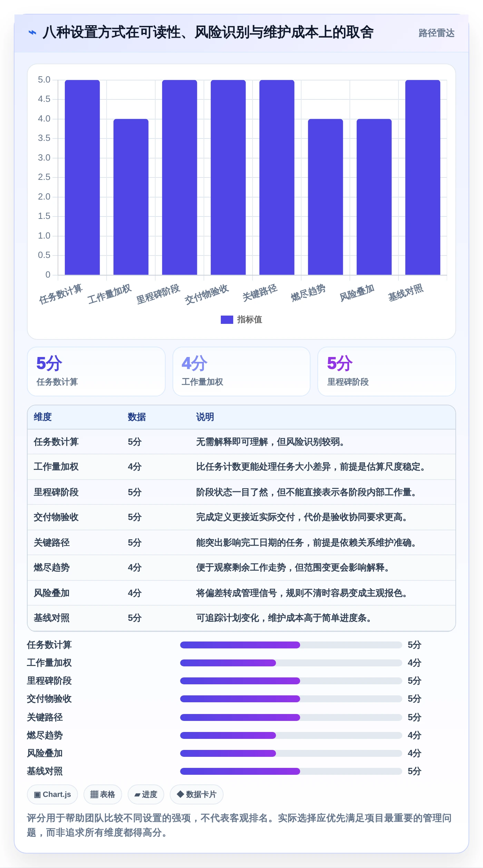Click the 数据卡片 tag chip
The height and width of the screenshot is (868, 483).
(197, 794)
